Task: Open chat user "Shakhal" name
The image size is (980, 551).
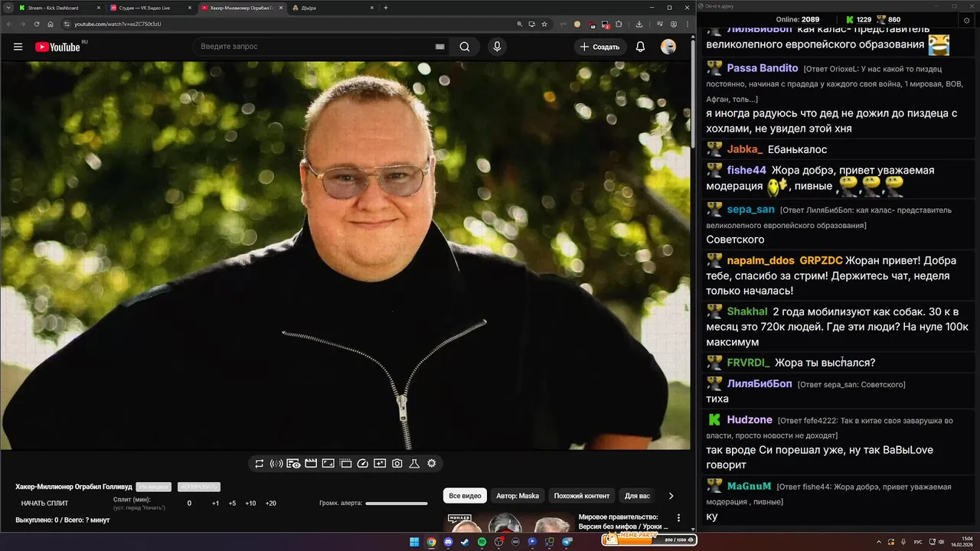Action: pos(747,311)
